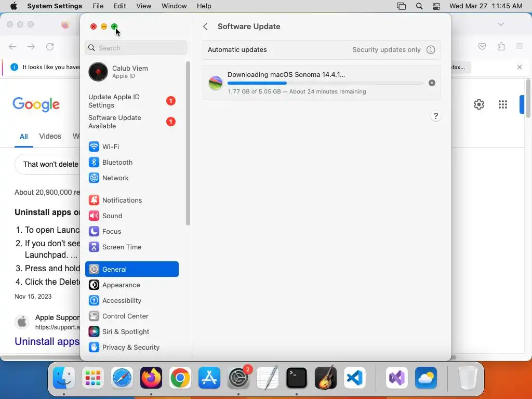The height and width of the screenshot is (399, 532).
Task: Open Update Apple ID Settings notice
Action: coord(131,101)
